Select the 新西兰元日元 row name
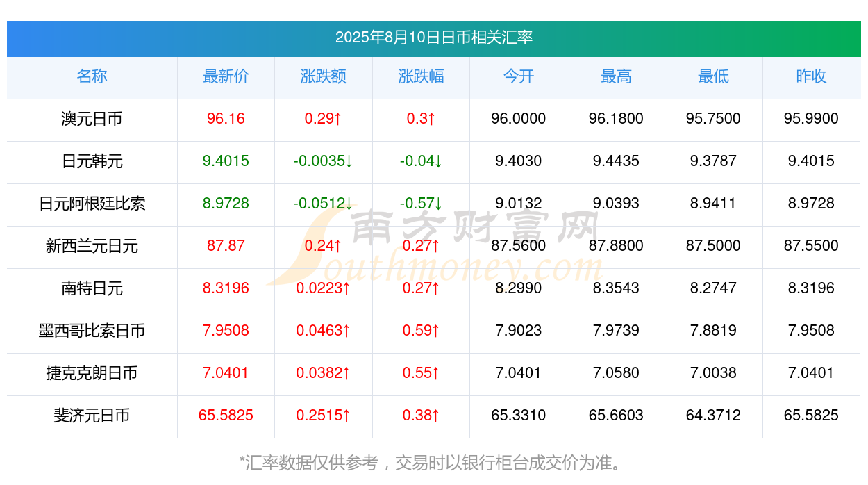This screenshot has width=868, height=485. (x=92, y=246)
